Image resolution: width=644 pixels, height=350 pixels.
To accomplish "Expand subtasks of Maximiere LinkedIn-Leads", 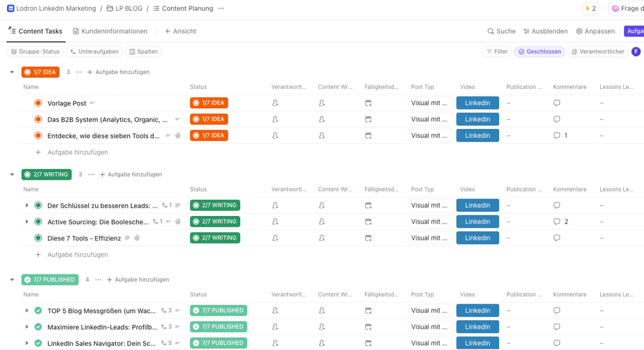I will tap(26, 327).
